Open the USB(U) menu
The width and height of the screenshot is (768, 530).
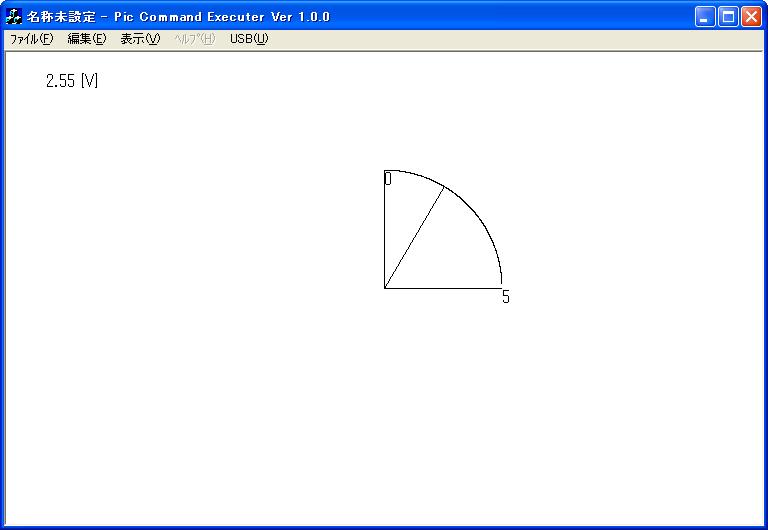[249, 39]
